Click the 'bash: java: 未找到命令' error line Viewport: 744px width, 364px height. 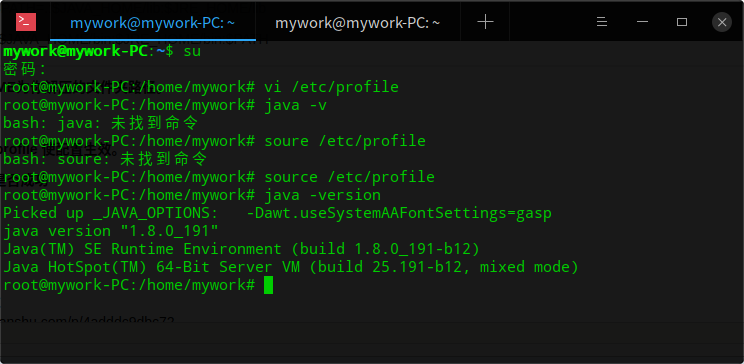(100, 123)
